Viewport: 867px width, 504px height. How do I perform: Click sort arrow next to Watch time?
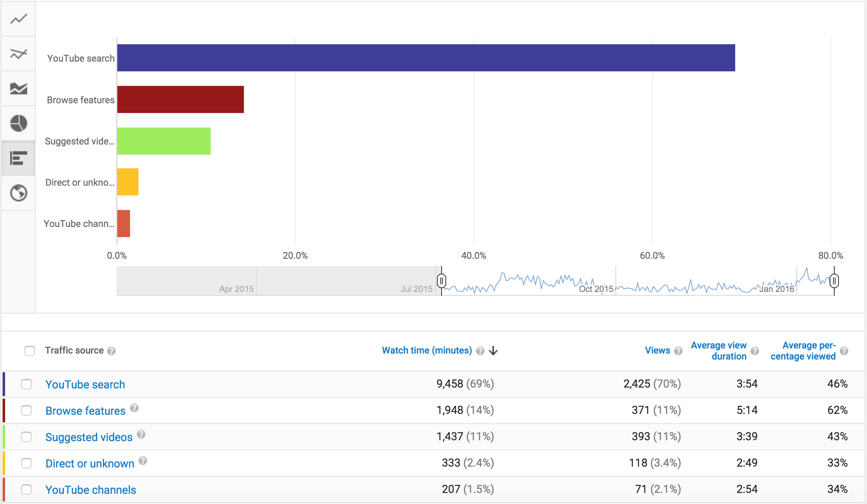point(493,351)
